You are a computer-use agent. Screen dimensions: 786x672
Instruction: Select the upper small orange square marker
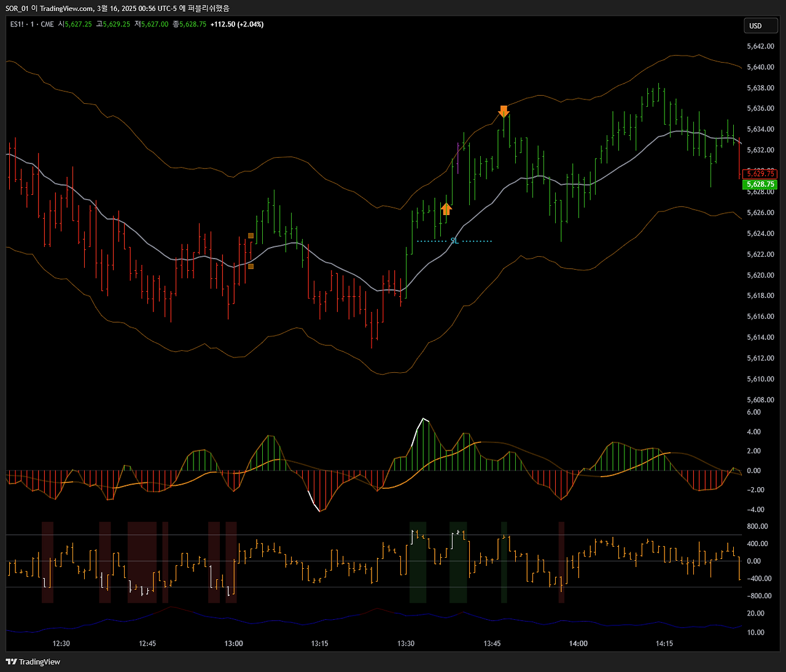251,236
